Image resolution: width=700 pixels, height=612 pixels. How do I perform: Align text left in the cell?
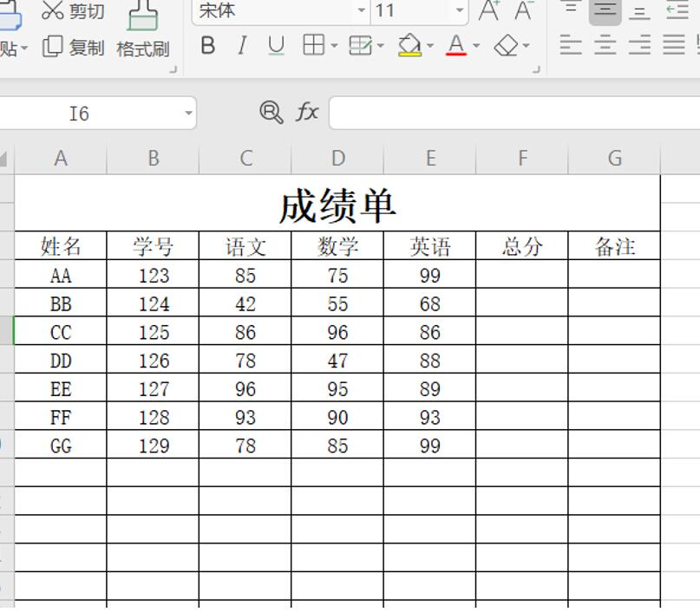coord(570,45)
